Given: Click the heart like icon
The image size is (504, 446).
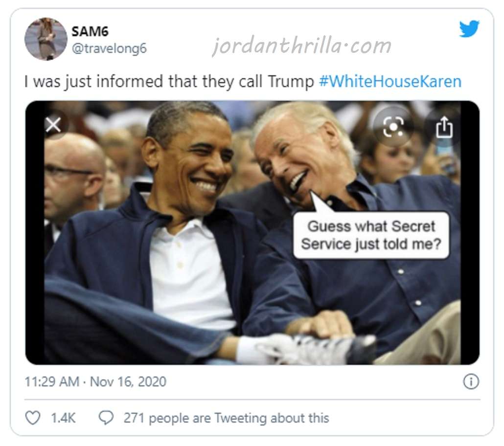Looking at the screenshot, I should (x=33, y=418).
